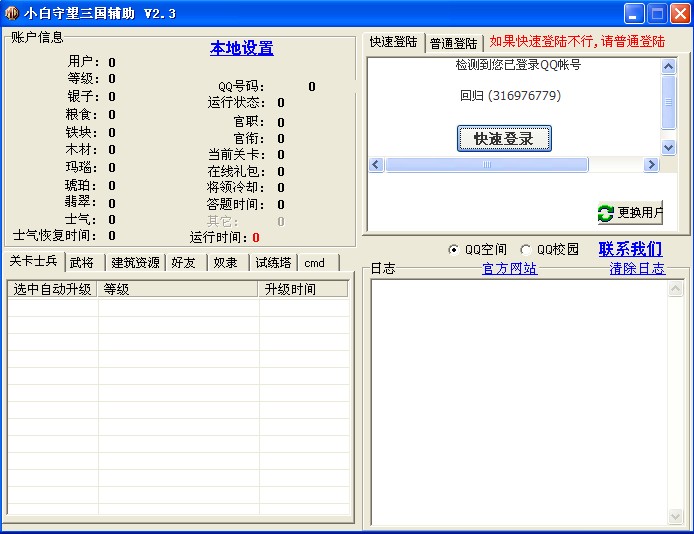Click the log area scroll down arrow

[x=675, y=516]
